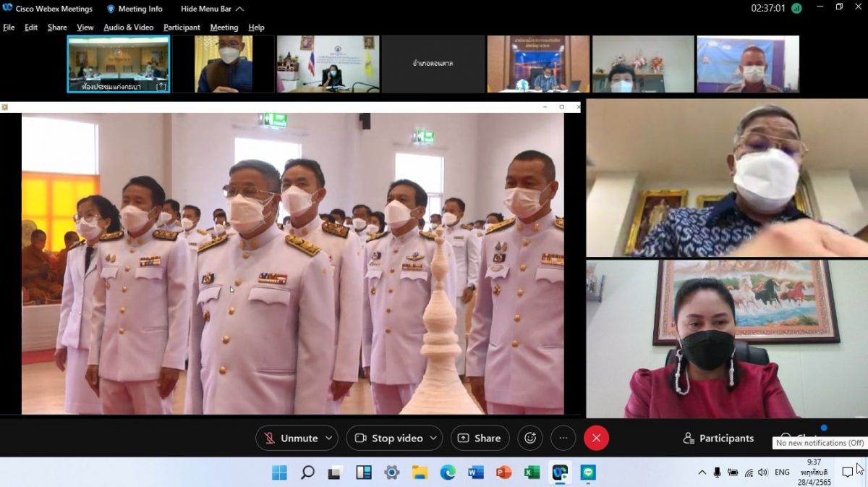Click the Share button
The height and width of the screenshot is (487, 868).
coord(480,438)
